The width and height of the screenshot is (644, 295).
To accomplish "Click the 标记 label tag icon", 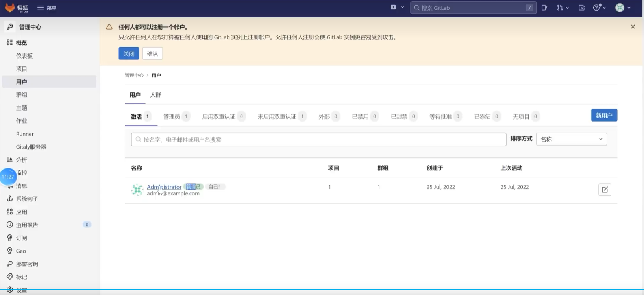I will click(x=10, y=277).
